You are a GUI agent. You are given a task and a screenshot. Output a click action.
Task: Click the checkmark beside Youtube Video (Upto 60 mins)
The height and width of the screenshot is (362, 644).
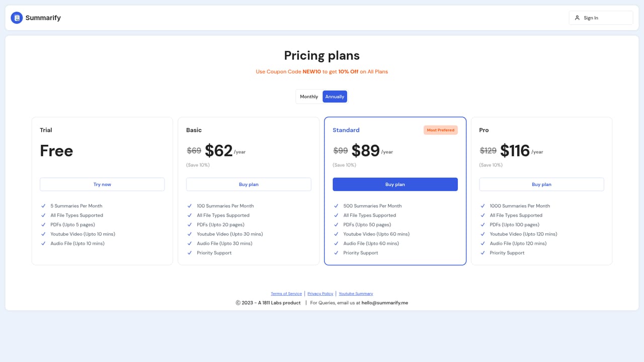click(x=336, y=234)
